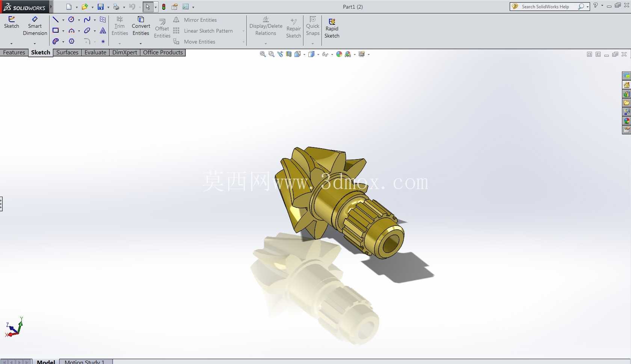631x364 pixels.
Task: Click the View Settings monitor icon
Action: (x=362, y=54)
